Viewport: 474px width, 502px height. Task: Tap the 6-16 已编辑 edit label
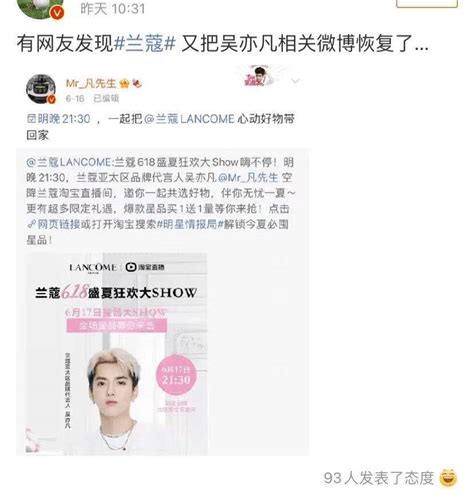pos(92,98)
